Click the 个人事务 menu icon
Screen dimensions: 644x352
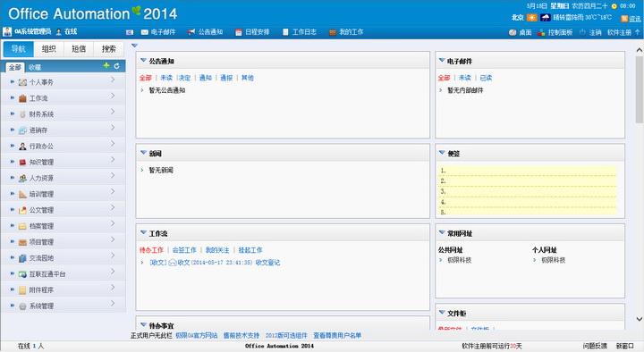point(22,82)
